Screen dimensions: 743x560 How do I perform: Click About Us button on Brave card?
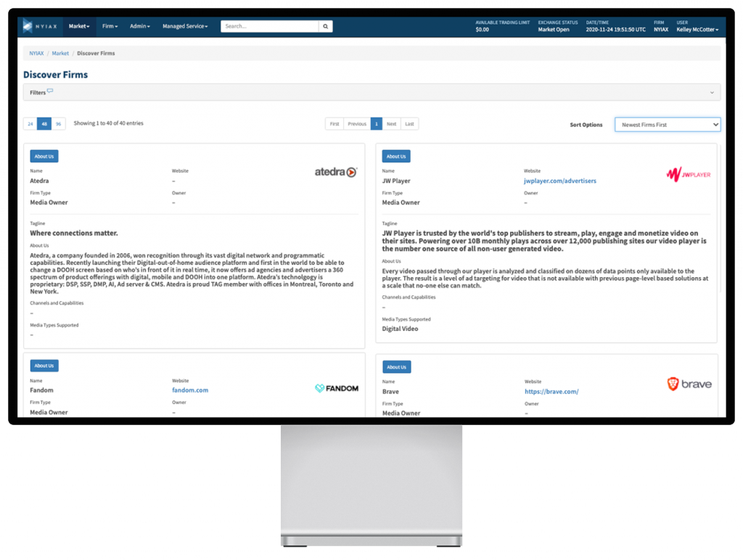click(x=397, y=367)
